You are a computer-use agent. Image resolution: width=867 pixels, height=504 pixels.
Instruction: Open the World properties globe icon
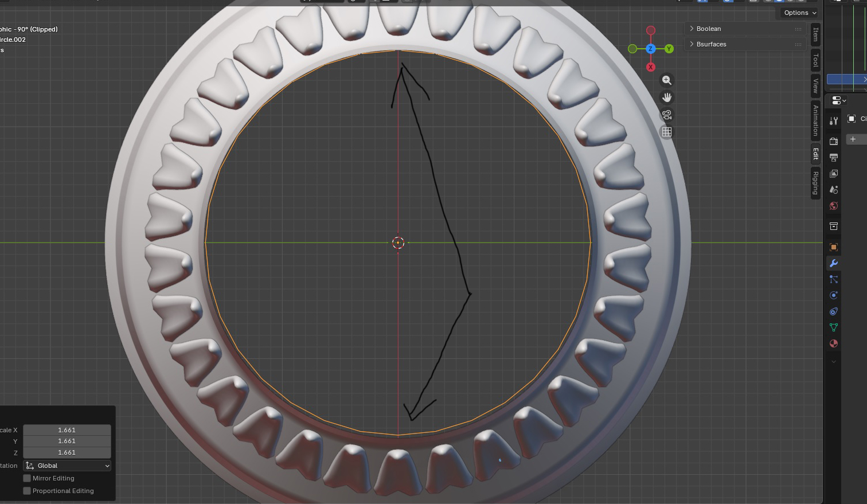(834, 206)
